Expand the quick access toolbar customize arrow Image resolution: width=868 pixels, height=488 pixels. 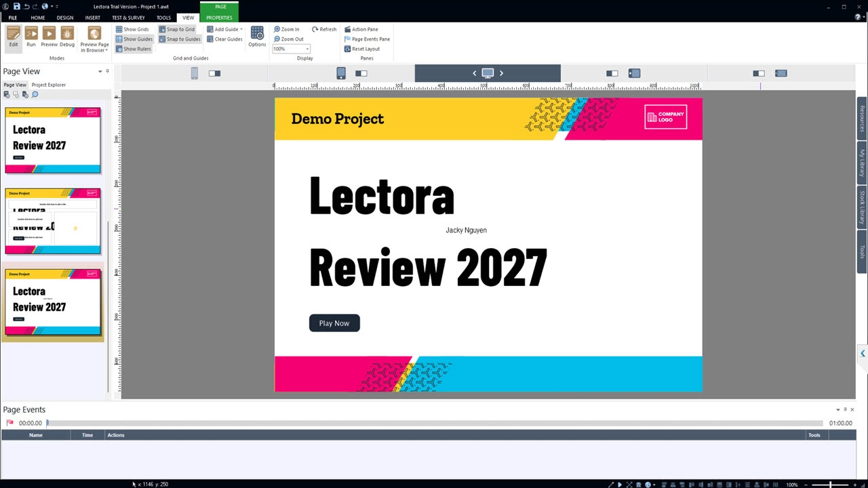(57, 6)
